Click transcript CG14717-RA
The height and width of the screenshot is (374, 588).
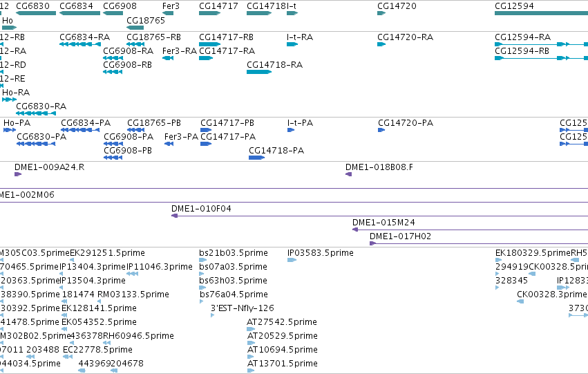[206, 58]
